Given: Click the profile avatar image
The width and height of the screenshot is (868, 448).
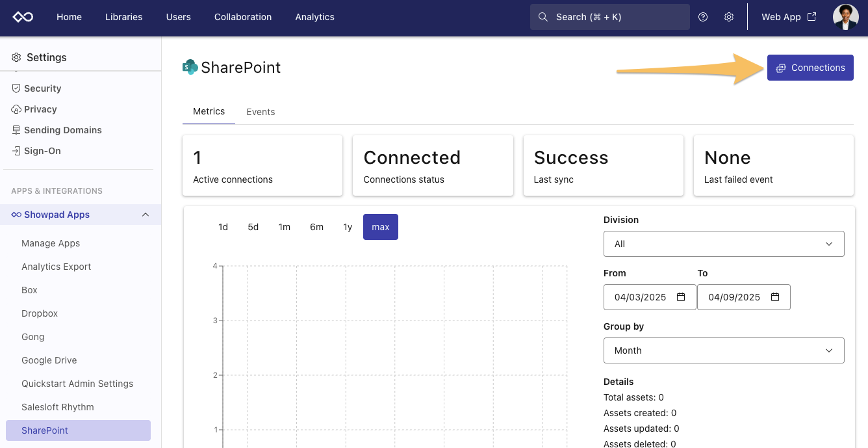Looking at the screenshot, I should pyautogui.click(x=846, y=17).
